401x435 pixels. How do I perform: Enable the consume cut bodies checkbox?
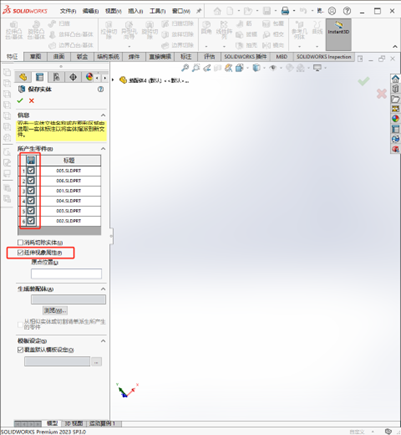pyautogui.click(x=20, y=243)
